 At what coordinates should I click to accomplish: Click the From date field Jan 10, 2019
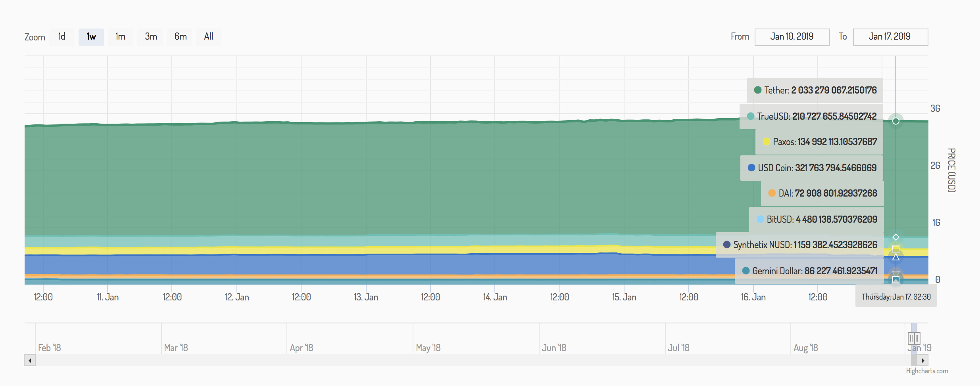792,37
